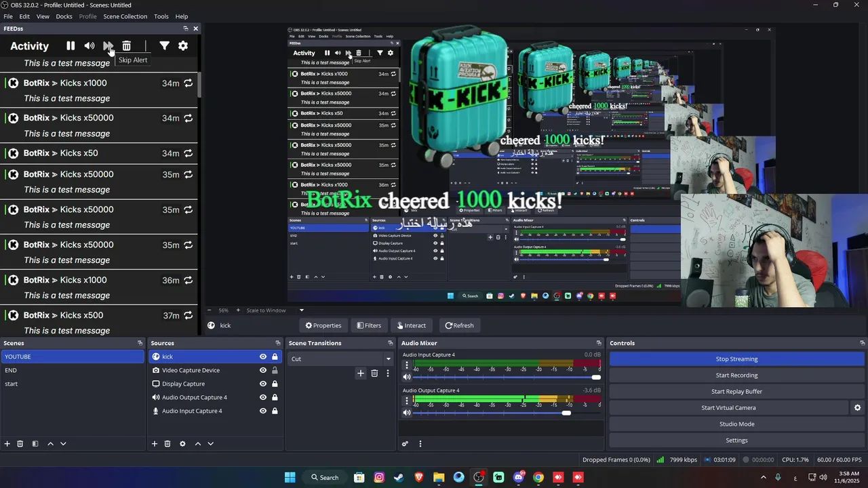
Task: Remove the configurable scene transition
Action: point(374,373)
